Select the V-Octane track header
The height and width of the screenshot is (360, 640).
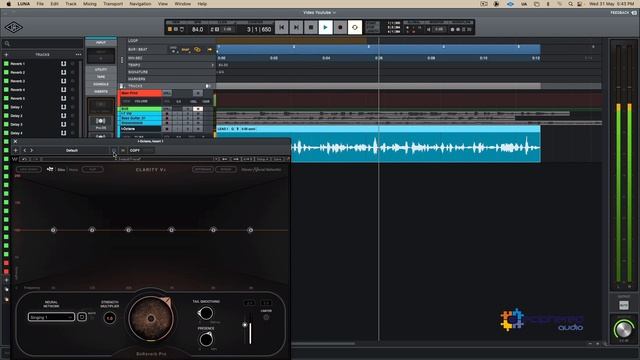coord(140,129)
